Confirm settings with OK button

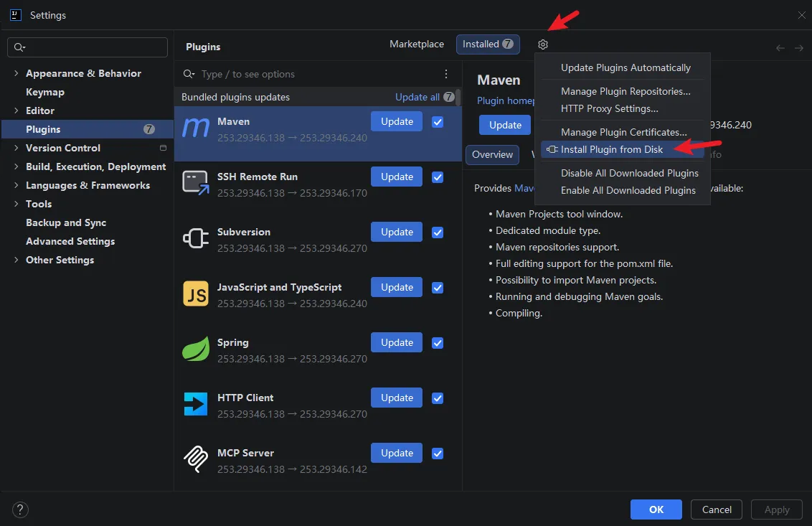tap(656, 509)
